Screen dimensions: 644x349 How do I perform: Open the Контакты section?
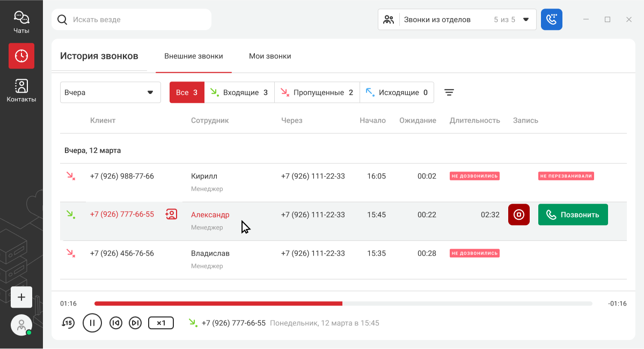coord(21,91)
